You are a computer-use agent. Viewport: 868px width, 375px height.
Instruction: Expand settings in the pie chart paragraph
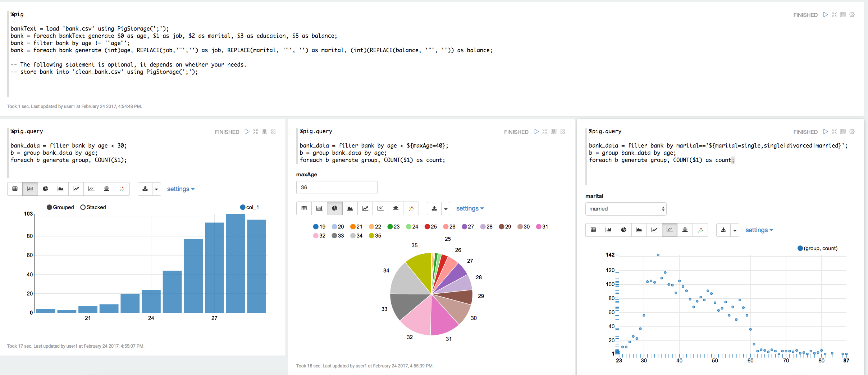470,208
